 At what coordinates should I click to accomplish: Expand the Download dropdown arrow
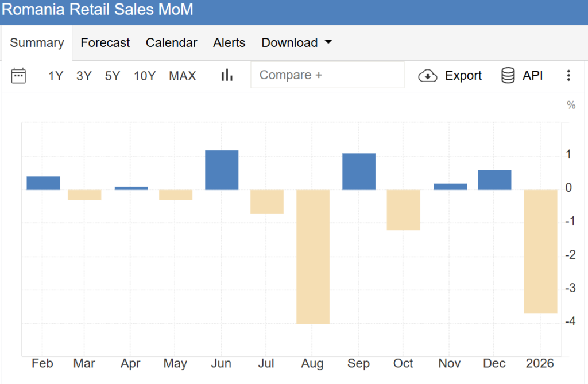click(x=328, y=42)
